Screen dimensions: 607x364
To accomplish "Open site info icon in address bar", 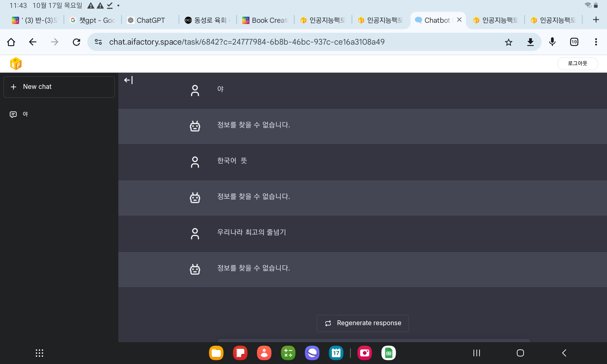I will pos(98,42).
